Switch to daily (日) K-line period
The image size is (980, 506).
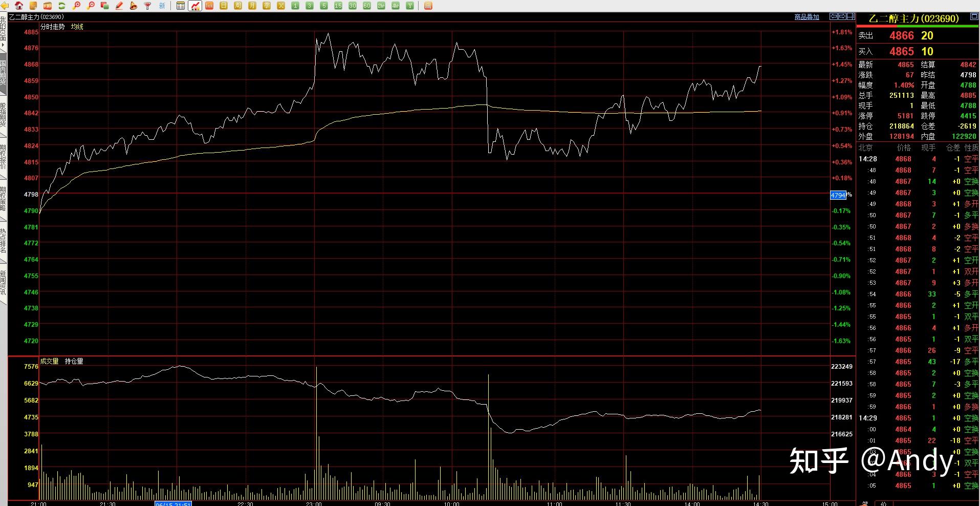[x=223, y=6]
